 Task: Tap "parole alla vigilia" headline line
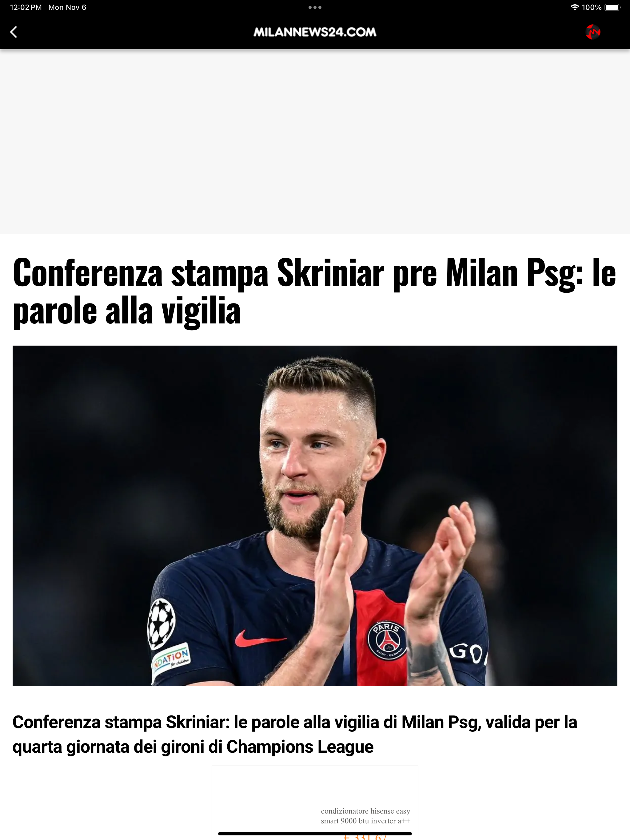click(127, 311)
